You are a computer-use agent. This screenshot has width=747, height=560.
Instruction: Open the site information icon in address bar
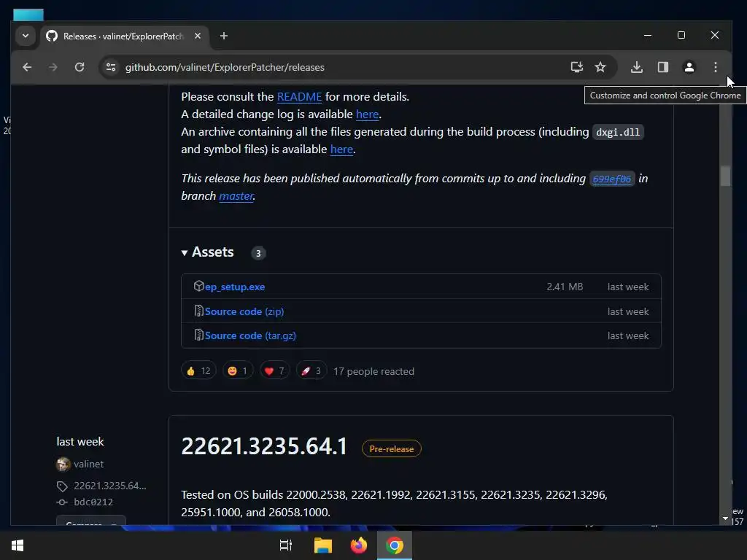tap(111, 67)
